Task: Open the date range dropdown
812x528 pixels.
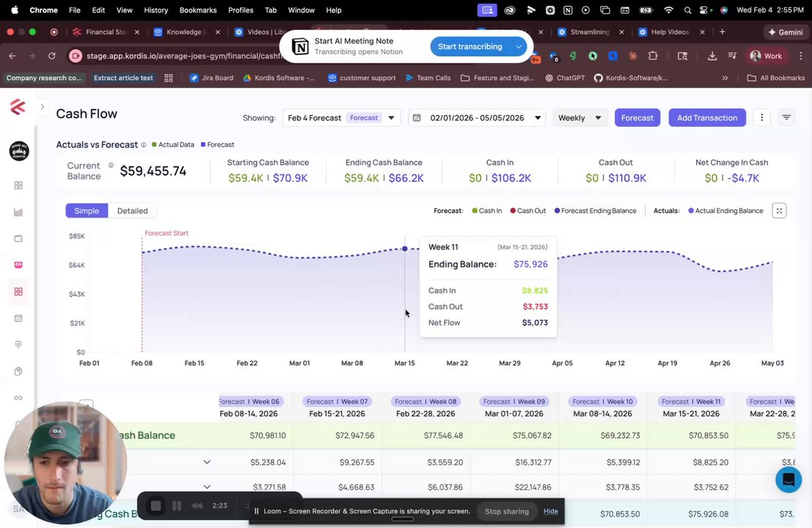Action: point(477,118)
